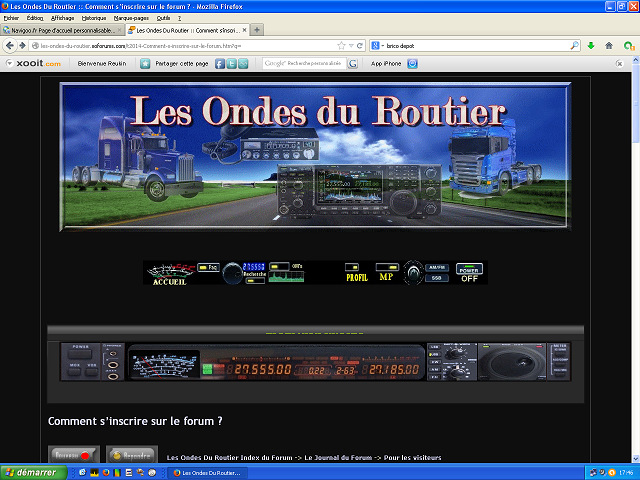
Task: Click the star favorites icon on xooit bar
Action: click(145, 64)
